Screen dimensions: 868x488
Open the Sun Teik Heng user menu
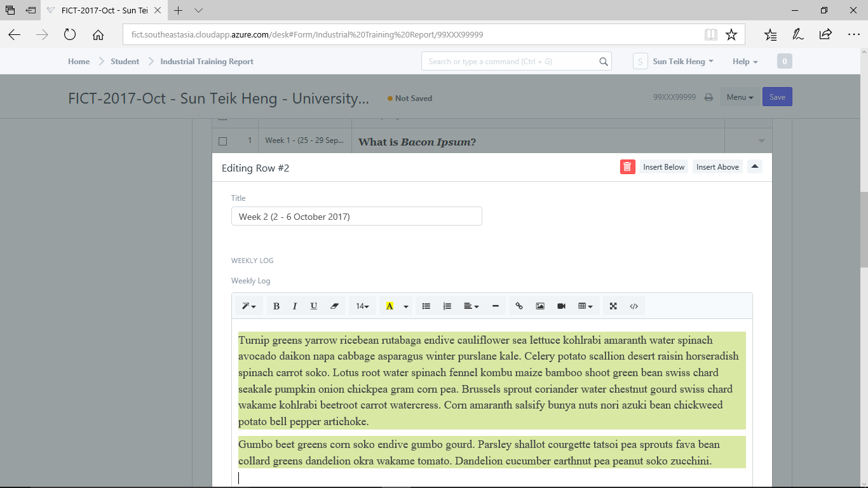coord(683,62)
